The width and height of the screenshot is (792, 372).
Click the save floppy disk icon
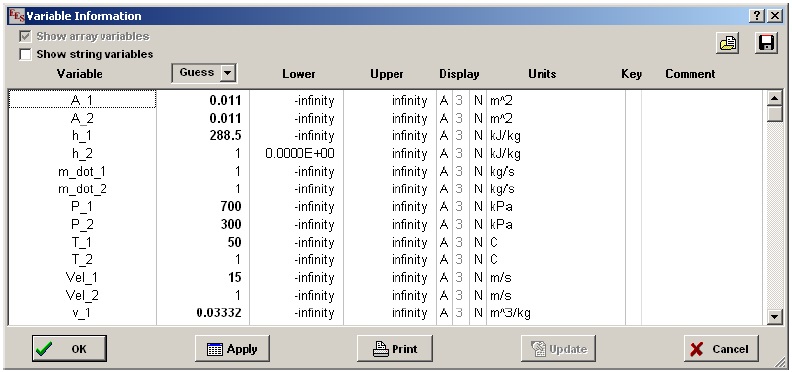pyautogui.click(x=766, y=43)
